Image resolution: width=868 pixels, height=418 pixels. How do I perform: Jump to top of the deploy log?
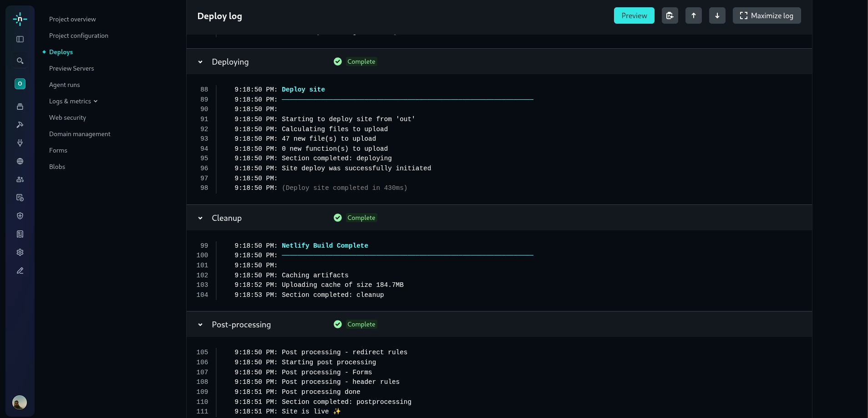694,15
